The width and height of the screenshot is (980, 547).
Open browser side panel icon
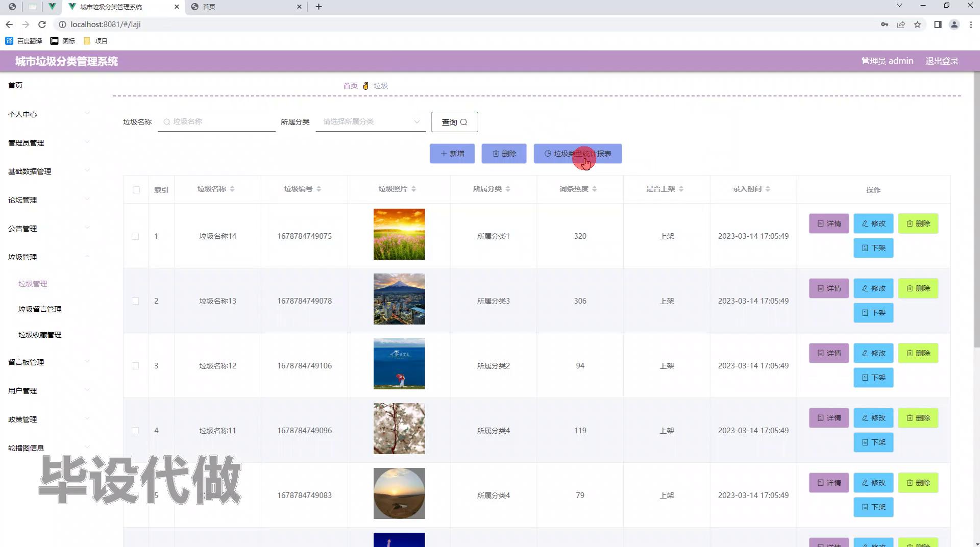pos(938,24)
